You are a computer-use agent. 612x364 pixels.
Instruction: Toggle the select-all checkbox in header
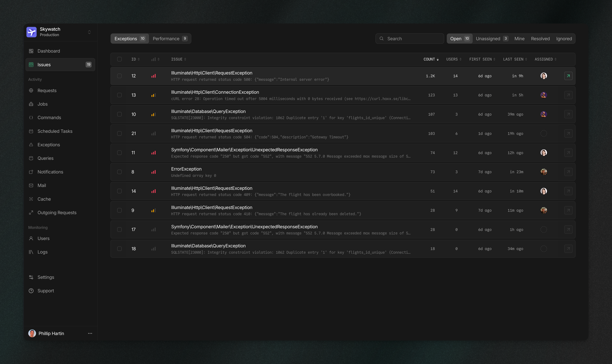pyautogui.click(x=119, y=59)
